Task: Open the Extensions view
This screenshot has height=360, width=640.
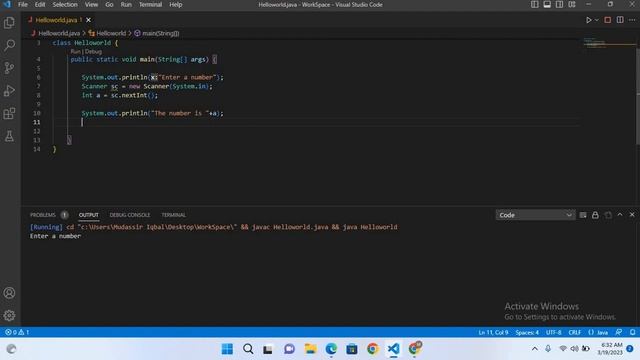Action: (x=9, y=113)
